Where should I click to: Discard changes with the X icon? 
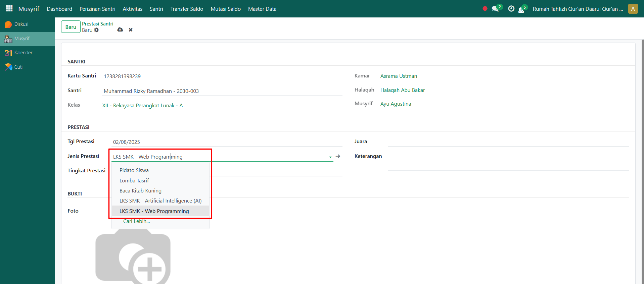click(x=131, y=30)
